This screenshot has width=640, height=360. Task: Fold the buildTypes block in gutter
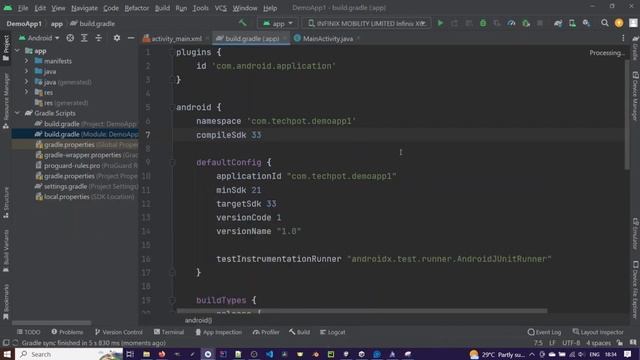[x=172, y=300]
